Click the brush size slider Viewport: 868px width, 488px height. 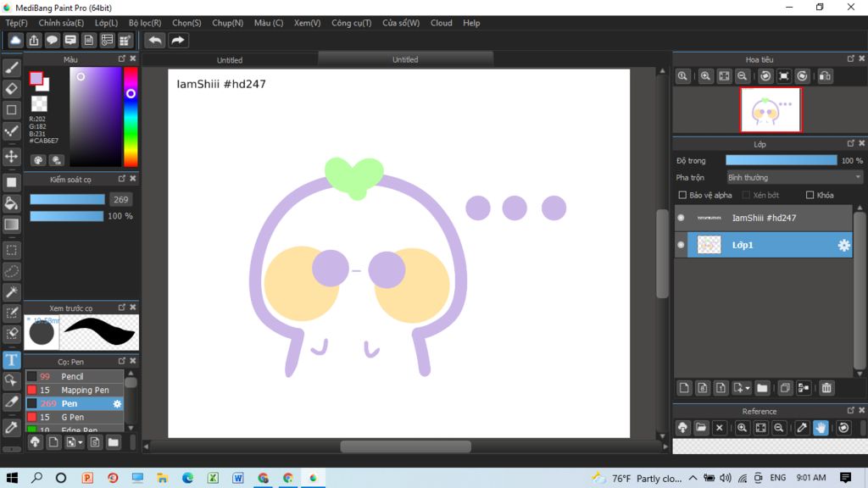(67, 200)
